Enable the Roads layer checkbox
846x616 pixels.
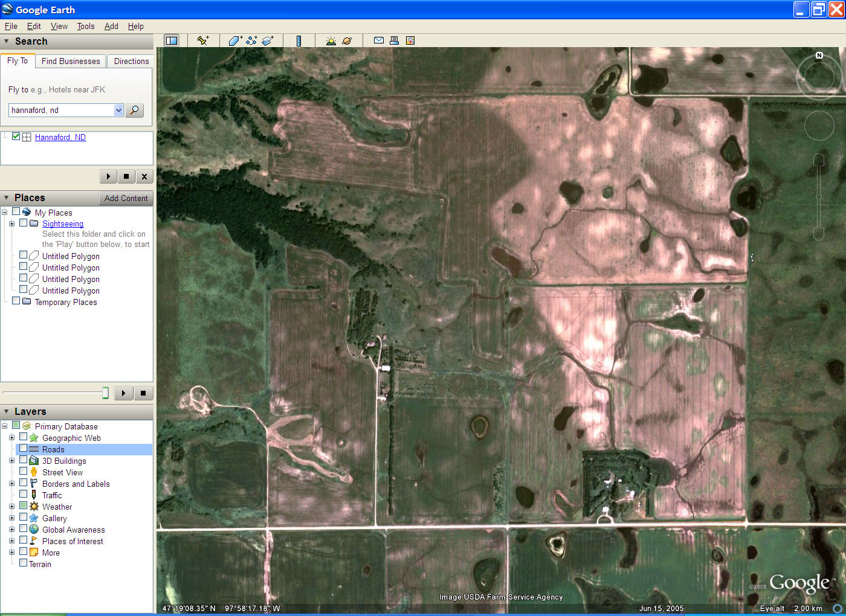(23, 449)
